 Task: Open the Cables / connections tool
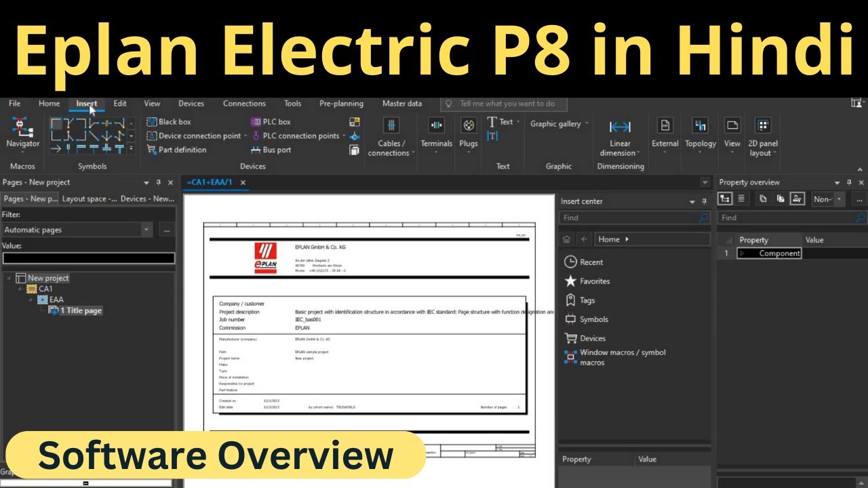click(x=391, y=137)
